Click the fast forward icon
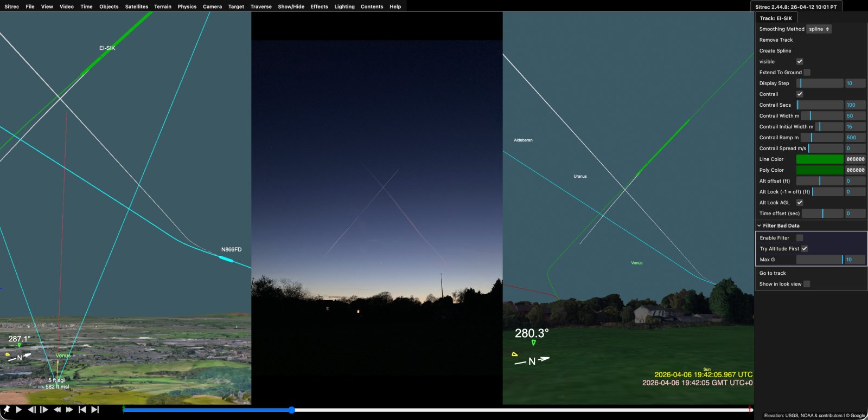The image size is (868, 420). tap(69, 410)
